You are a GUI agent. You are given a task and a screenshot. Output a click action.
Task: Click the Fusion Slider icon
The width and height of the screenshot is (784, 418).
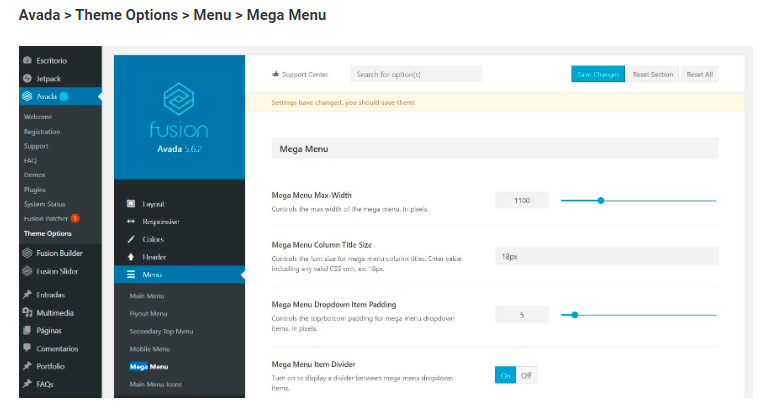(x=28, y=271)
